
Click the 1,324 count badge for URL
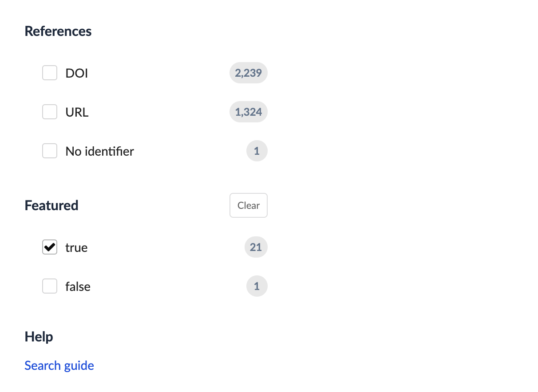[248, 112]
